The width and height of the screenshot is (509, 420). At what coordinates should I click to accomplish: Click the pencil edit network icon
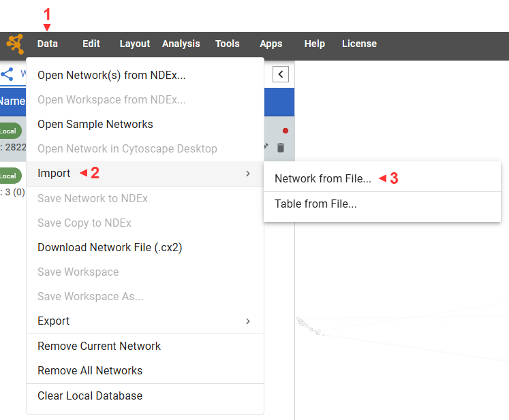[x=266, y=146]
